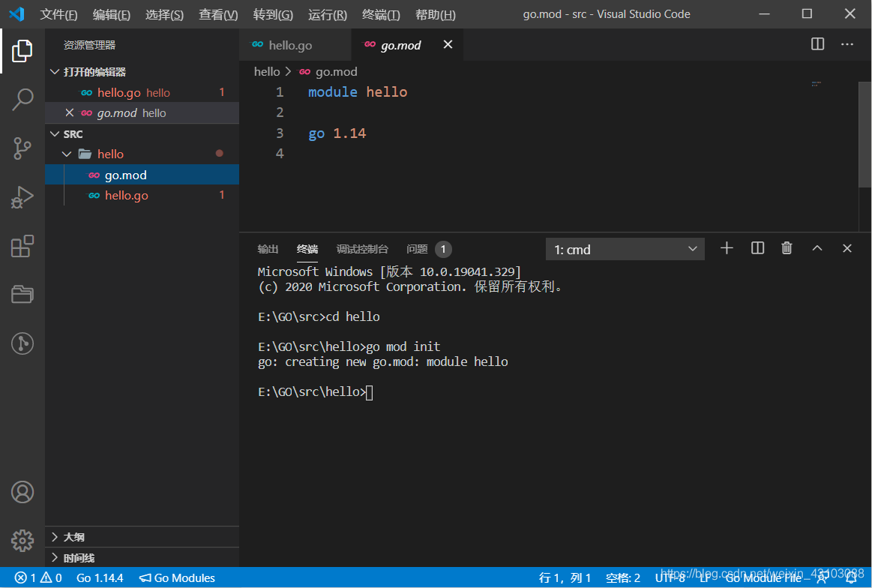Click the hello breadcrumb segment
Viewport: 872px width, 588px height.
click(267, 72)
